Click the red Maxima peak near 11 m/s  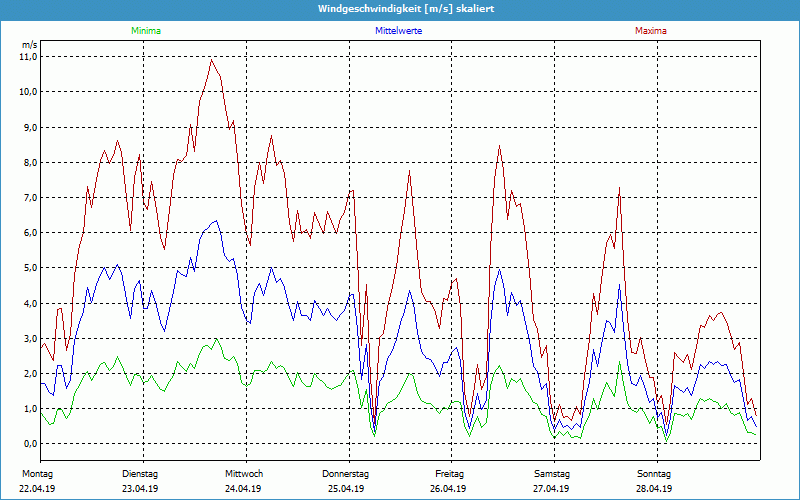tap(211, 60)
